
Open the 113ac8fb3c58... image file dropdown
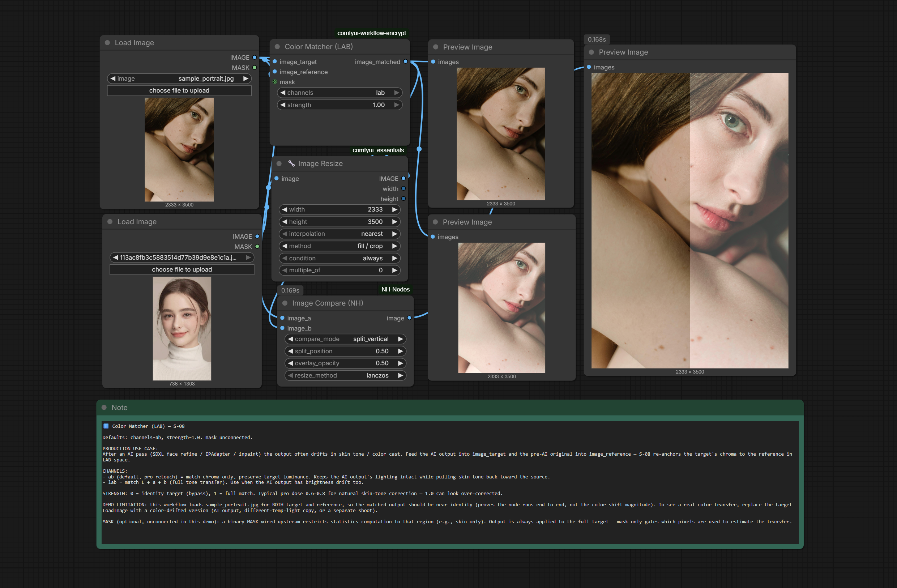point(182,257)
